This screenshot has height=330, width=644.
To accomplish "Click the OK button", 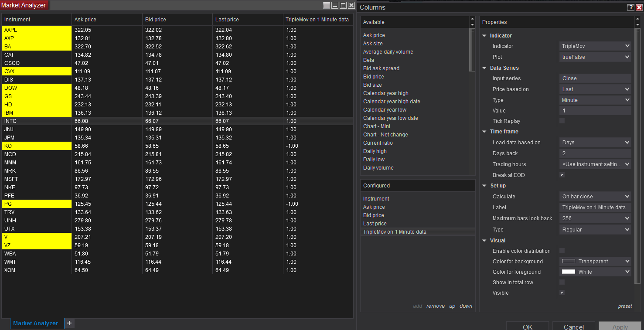I will tap(528, 327).
